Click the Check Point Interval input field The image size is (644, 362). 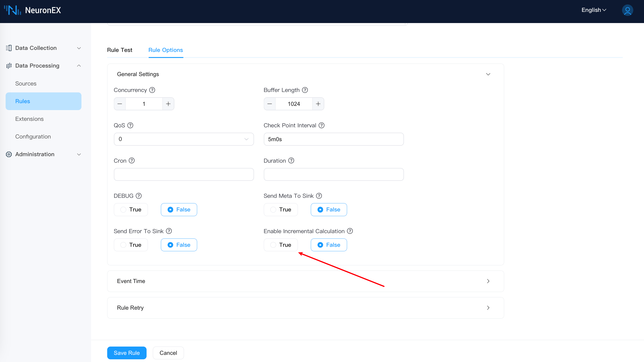click(333, 139)
